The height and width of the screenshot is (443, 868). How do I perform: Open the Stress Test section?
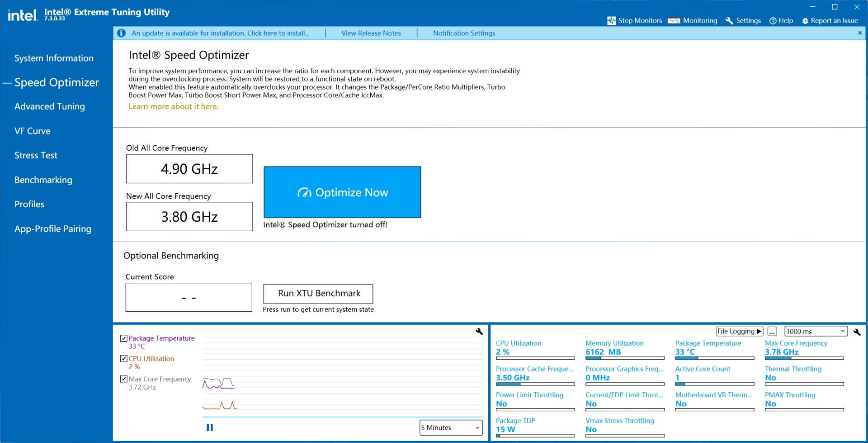(36, 155)
